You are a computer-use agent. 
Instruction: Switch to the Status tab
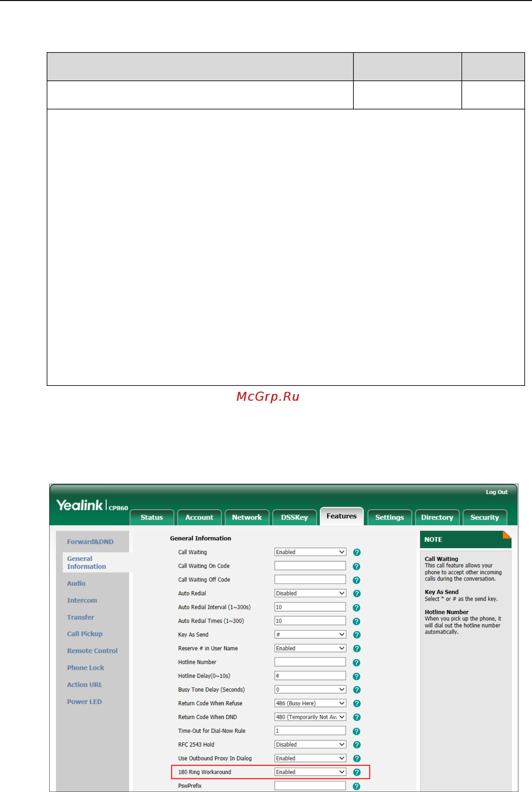pos(152,518)
